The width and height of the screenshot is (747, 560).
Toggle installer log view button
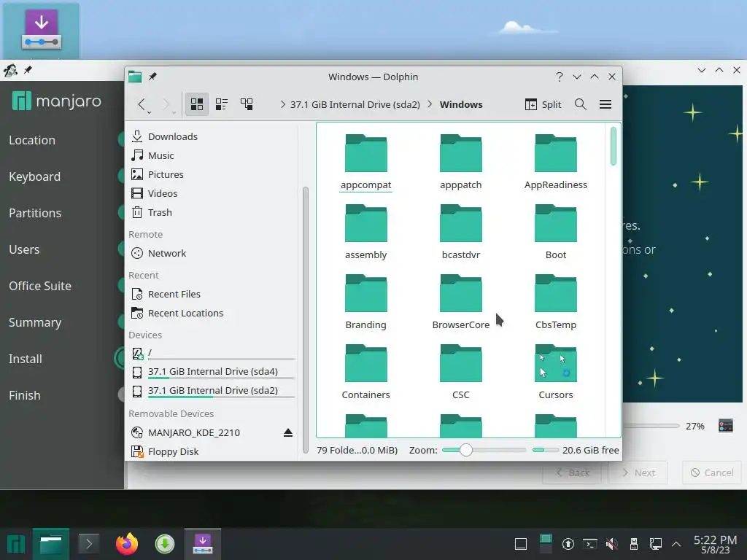tap(726, 426)
